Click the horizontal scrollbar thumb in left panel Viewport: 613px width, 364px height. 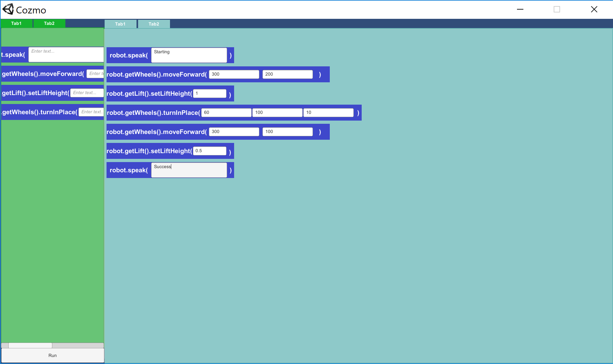click(x=30, y=345)
